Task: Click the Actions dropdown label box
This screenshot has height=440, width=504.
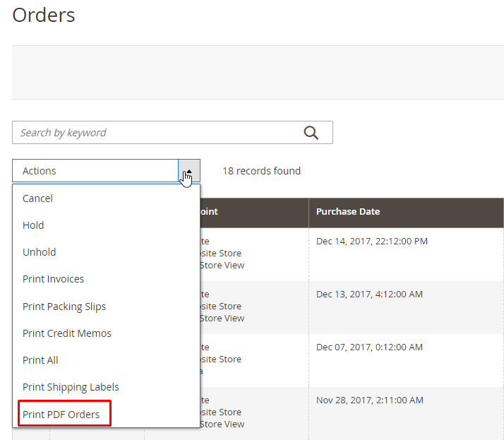Action: (x=95, y=171)
